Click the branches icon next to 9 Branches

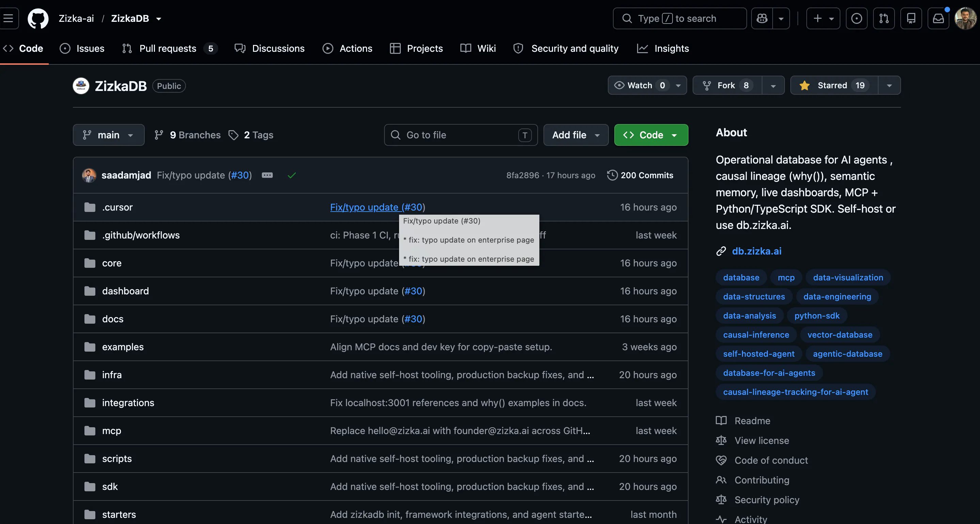coord(159,135)
